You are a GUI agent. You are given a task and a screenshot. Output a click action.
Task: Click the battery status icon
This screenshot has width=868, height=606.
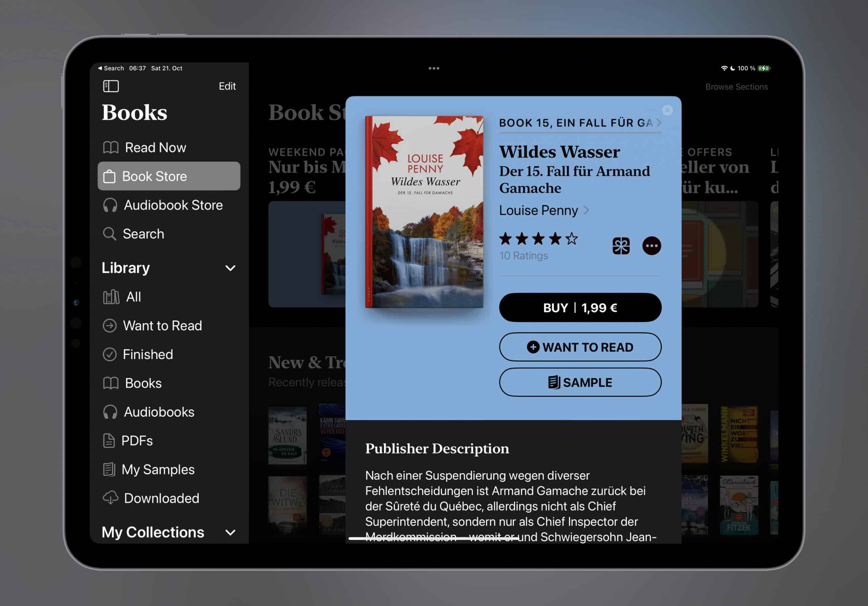[x=764, y=69]
